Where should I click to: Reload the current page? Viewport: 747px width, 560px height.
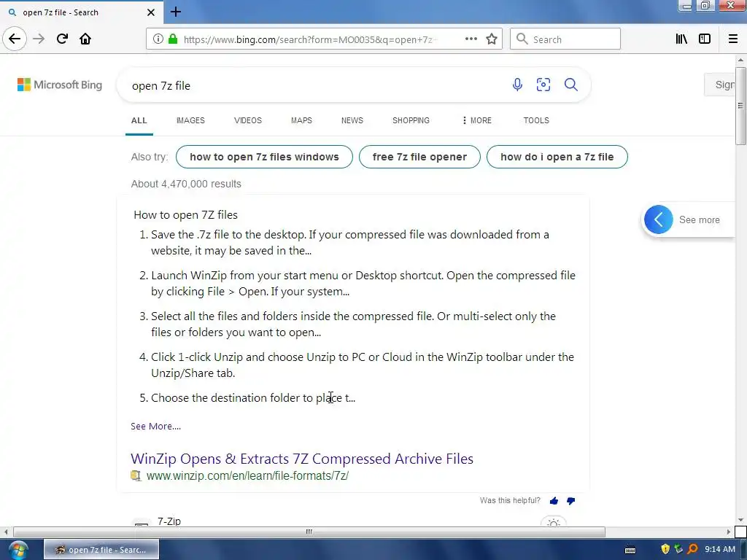(62, 39)
